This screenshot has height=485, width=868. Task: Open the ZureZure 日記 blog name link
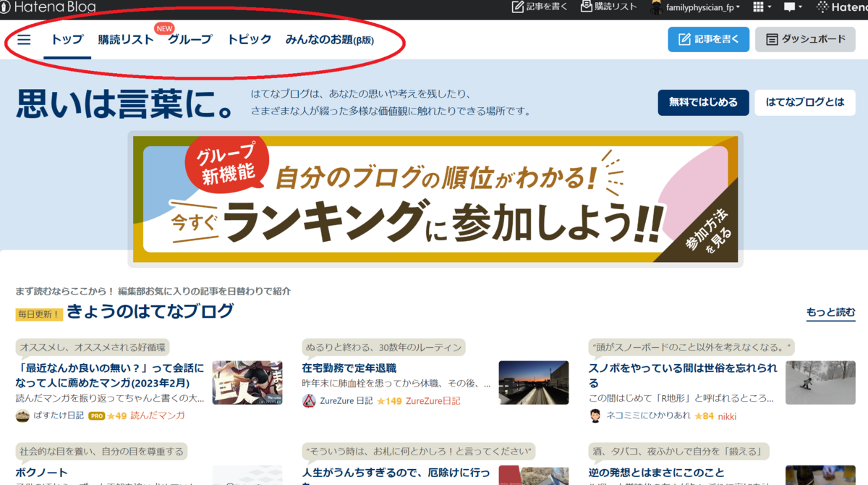click(x=346, y=400)
